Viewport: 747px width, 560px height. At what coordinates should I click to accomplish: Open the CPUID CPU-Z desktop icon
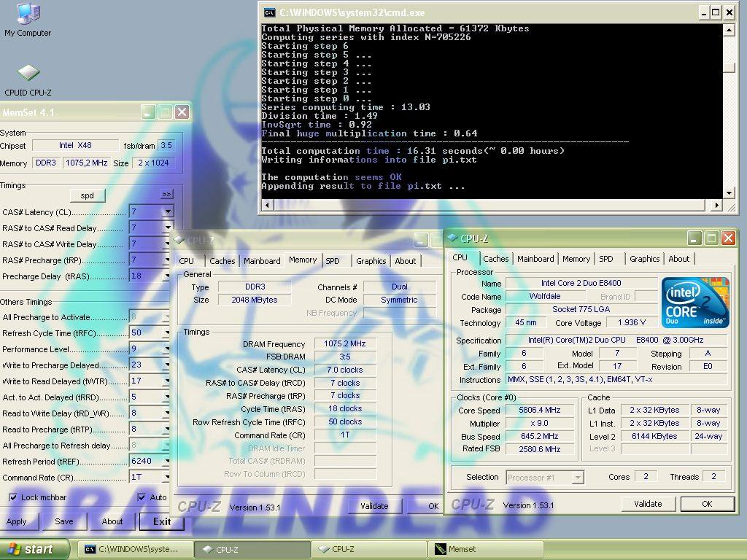click(28, 80)
